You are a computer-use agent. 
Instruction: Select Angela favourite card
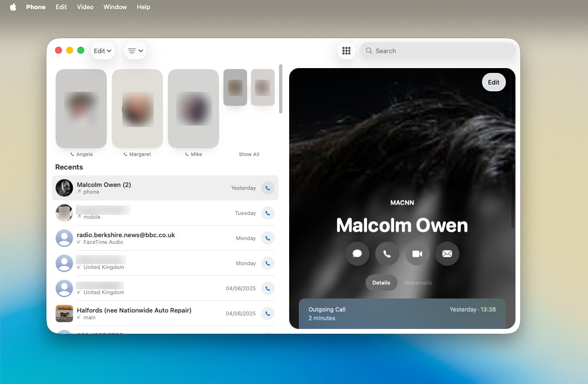(81, 109)
